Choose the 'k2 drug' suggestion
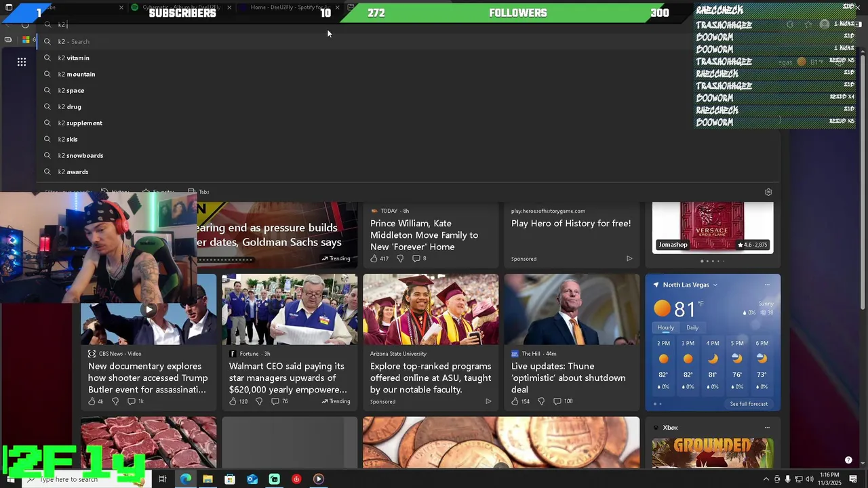868x488 pixels. [x=70, y=106]
